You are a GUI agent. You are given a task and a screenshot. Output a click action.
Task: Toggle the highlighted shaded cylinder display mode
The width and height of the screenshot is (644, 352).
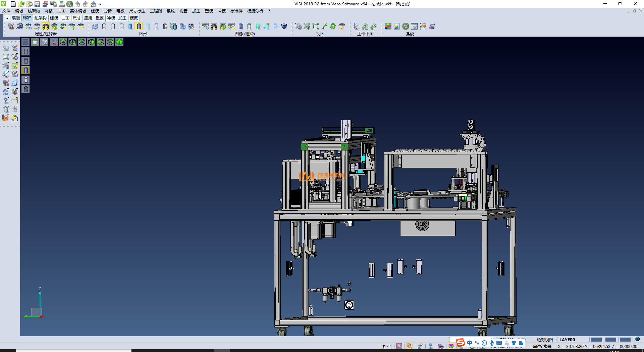click(x=139, y=27)
